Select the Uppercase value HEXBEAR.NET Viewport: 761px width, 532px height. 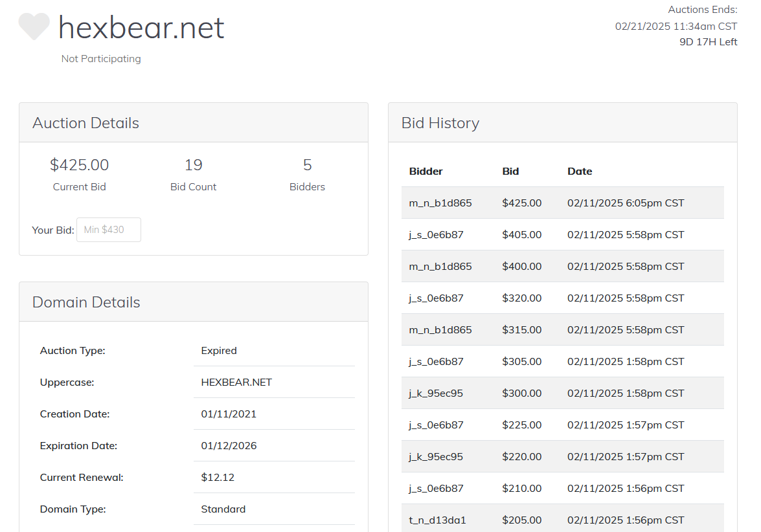click(x=236, y=382)
